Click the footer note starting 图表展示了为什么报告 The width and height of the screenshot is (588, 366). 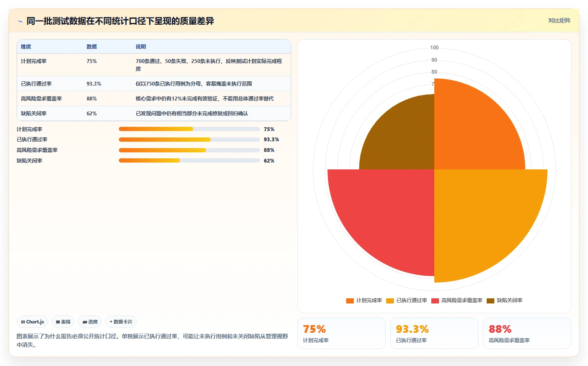click(152, 340)
